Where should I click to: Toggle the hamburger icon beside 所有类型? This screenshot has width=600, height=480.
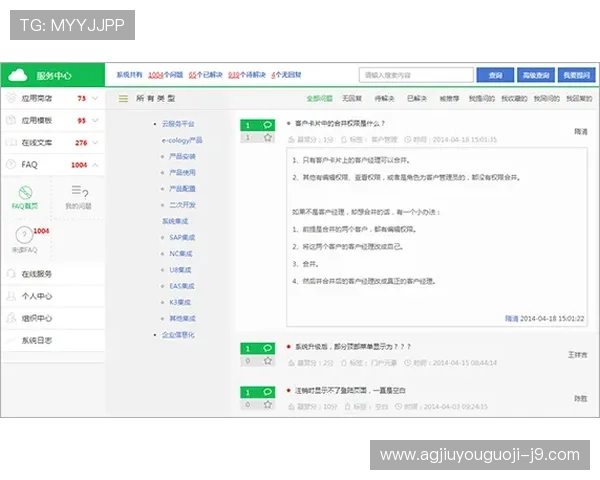tap(123, 99)
